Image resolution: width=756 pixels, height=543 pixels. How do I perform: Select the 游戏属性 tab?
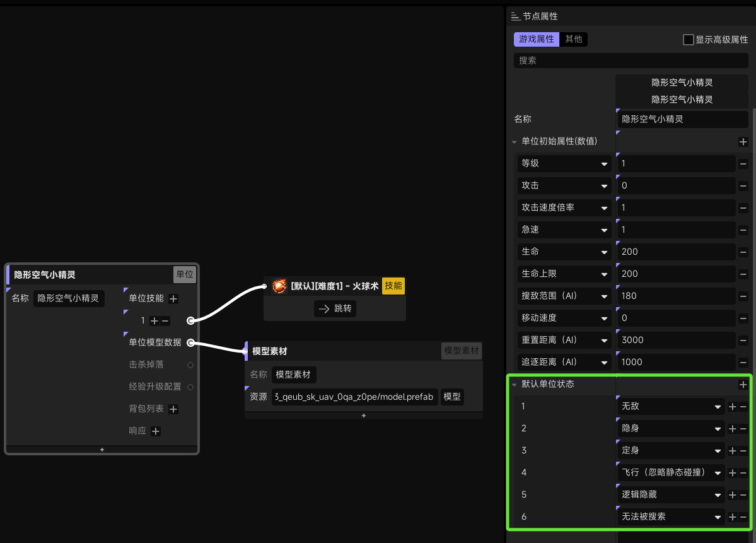(x=536, y=39)
